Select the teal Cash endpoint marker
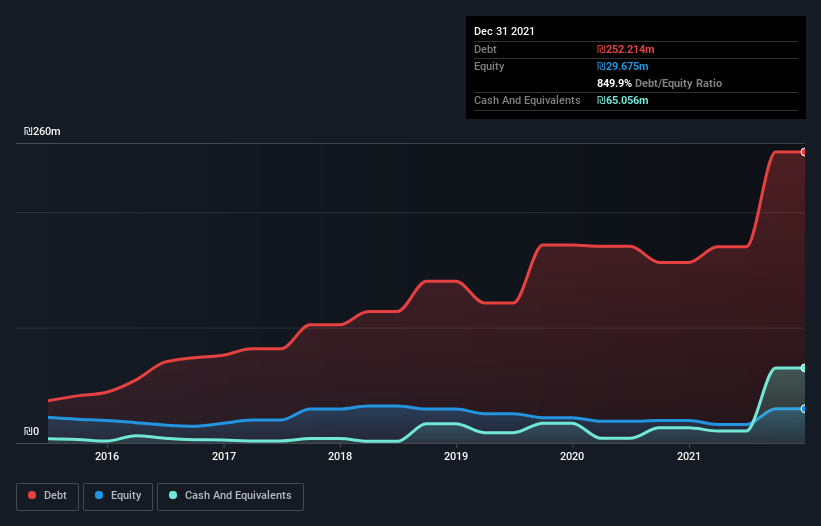The height and width of the screenshot is (526, 821). coord(804,368)
